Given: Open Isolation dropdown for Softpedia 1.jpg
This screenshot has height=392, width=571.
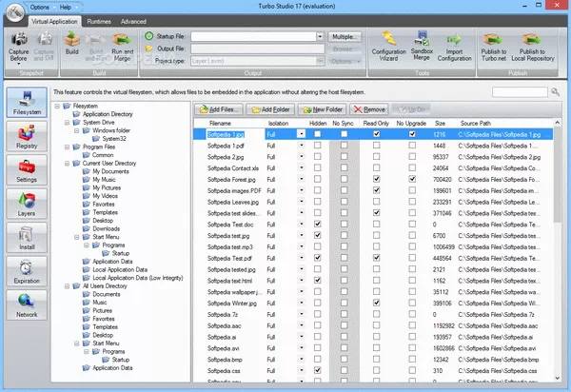Looking at the screenshot, I should click(x=302, y=135).
